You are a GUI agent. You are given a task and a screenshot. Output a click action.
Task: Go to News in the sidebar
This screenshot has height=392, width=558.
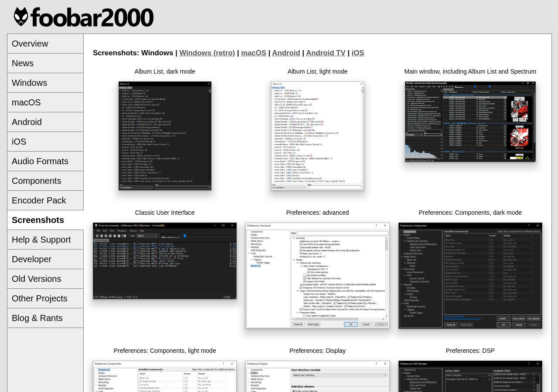tap(45, 63)
